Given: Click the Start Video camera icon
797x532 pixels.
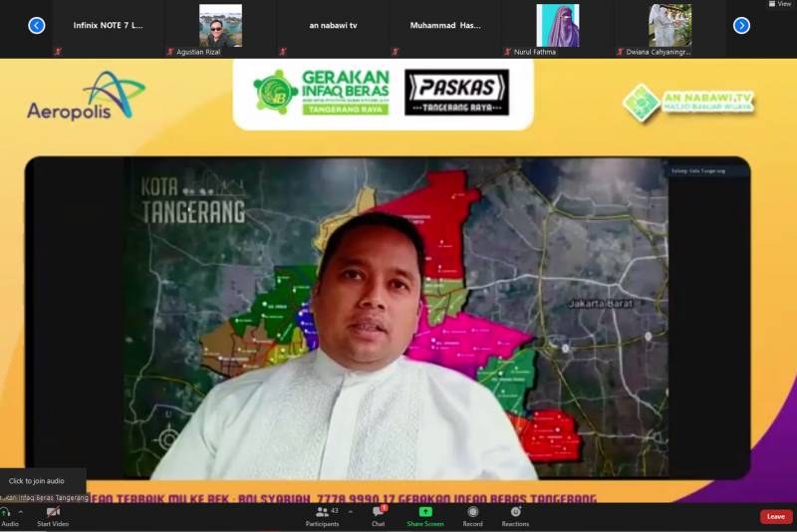Looking at the screenshot, I should pyautogui.click(x=52, y=512).
